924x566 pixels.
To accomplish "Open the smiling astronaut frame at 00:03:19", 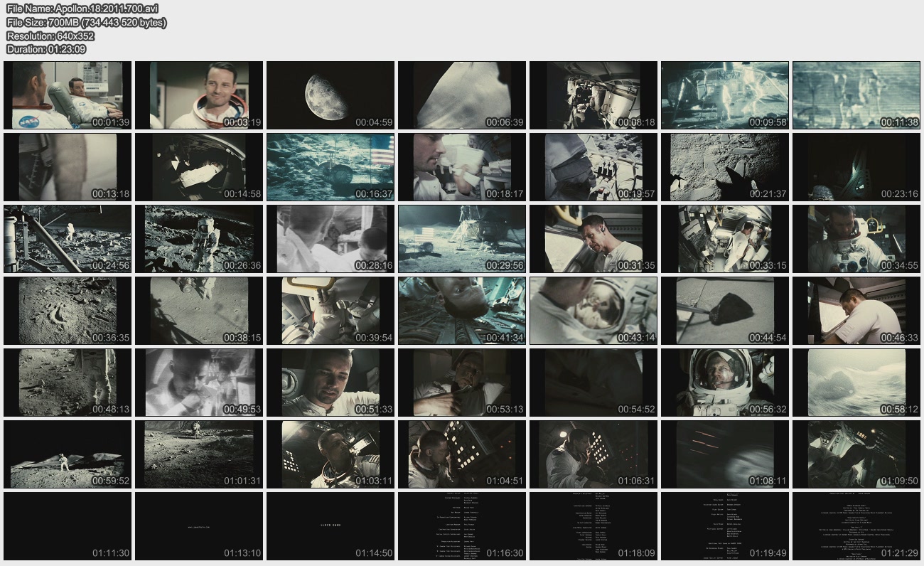I will [199, 95].
